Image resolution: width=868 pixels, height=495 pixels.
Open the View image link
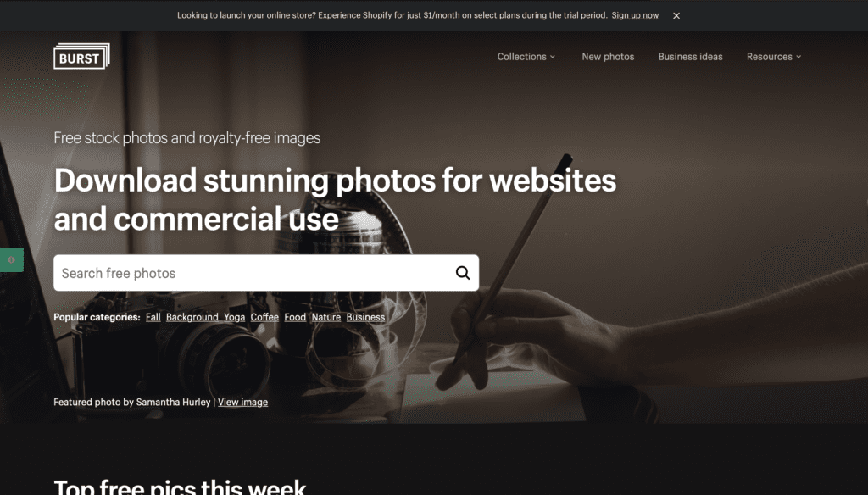(242, 402)
